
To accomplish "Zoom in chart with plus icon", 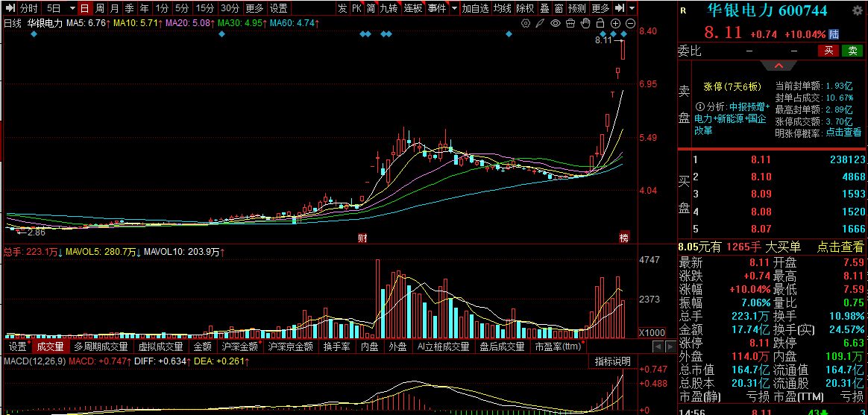I will [x=615, y=23].
